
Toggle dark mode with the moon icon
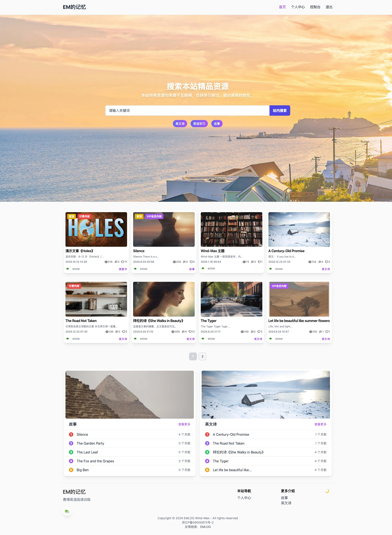[x=327, y=491]
